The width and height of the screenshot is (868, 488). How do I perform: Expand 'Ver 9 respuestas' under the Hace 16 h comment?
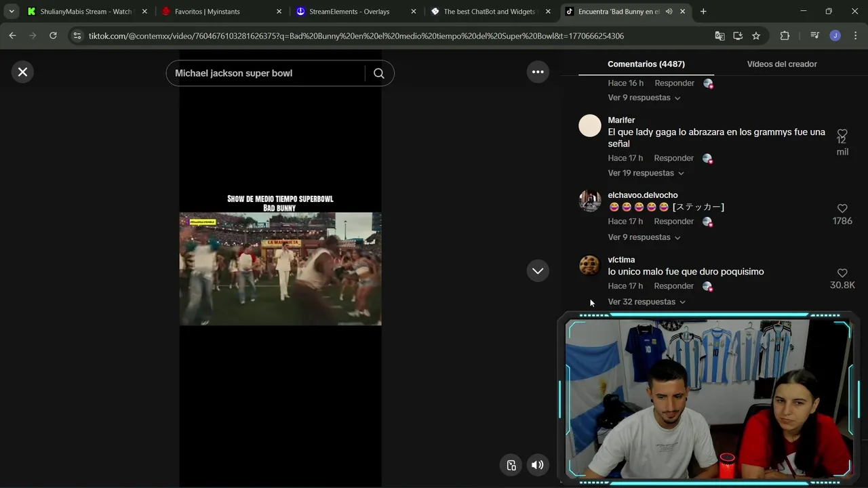(x=644, y=98)
